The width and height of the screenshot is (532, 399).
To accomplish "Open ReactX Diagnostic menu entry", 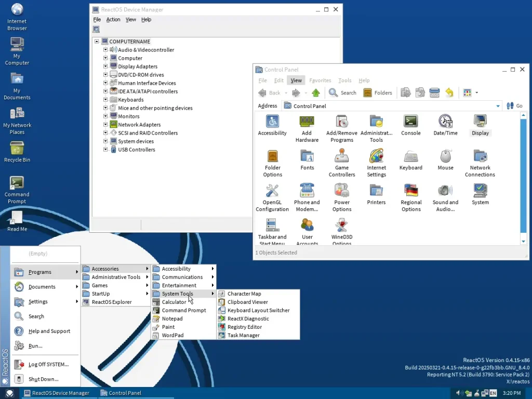I will 258,318.
